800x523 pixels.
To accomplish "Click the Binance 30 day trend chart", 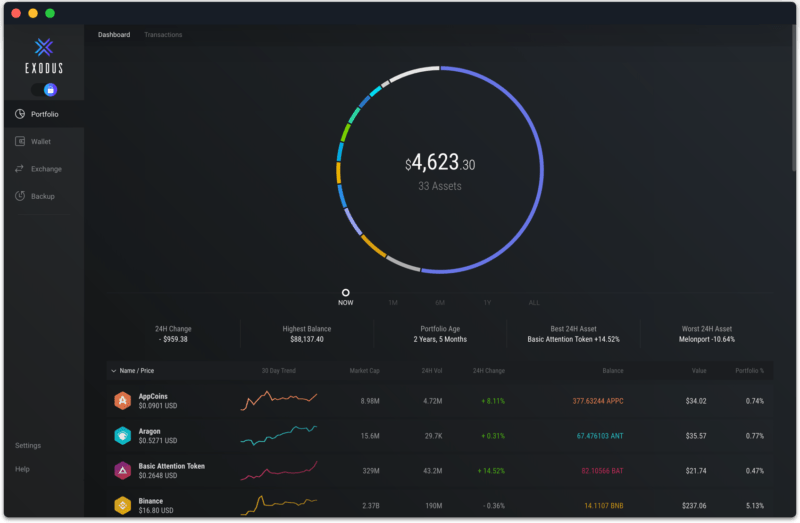I will [x=279, y=505].
